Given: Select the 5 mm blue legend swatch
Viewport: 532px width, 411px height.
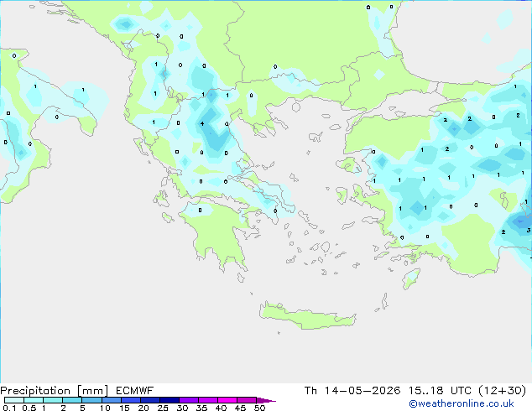Looking at the screenshot, I should 91,400.
